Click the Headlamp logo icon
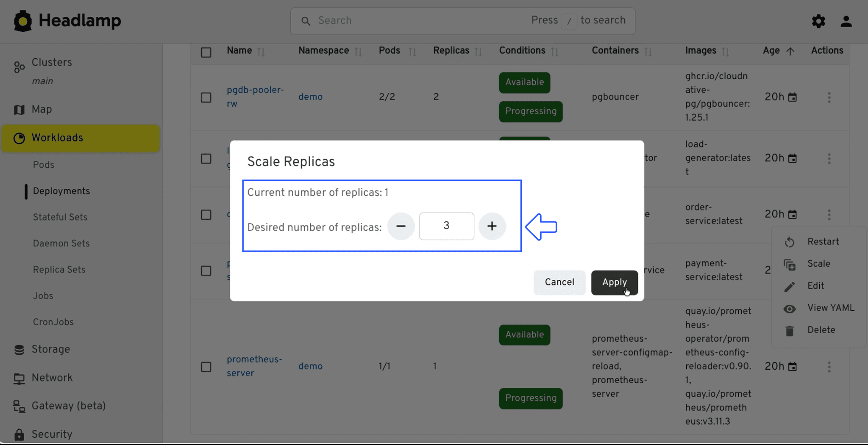The width and height of the screenshot is (868, 445). coord(23,21)
